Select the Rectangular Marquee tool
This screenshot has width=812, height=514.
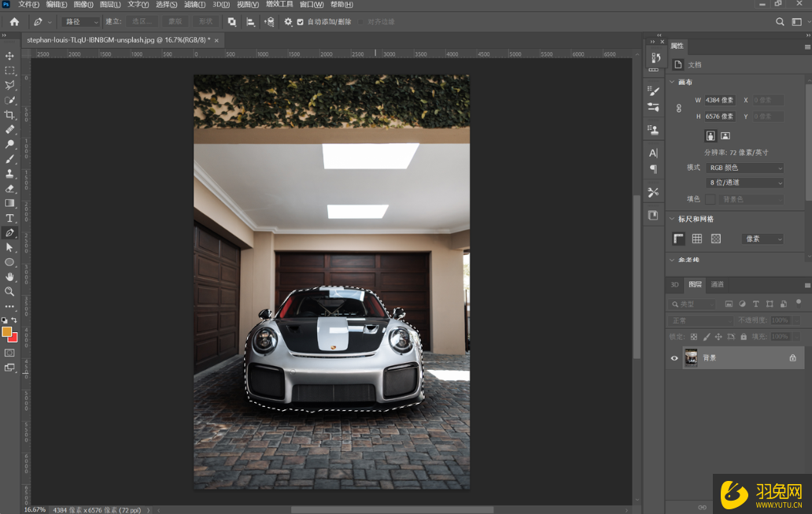coord(9,71)
